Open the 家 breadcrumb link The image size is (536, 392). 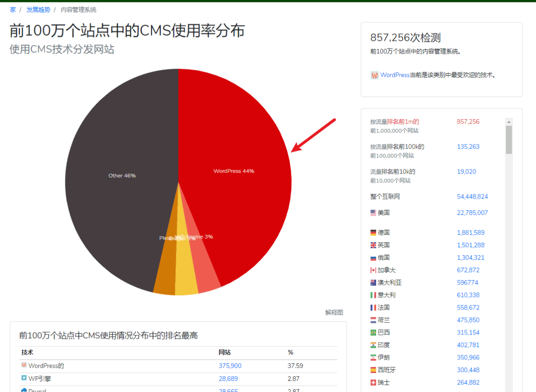point(13,10)
